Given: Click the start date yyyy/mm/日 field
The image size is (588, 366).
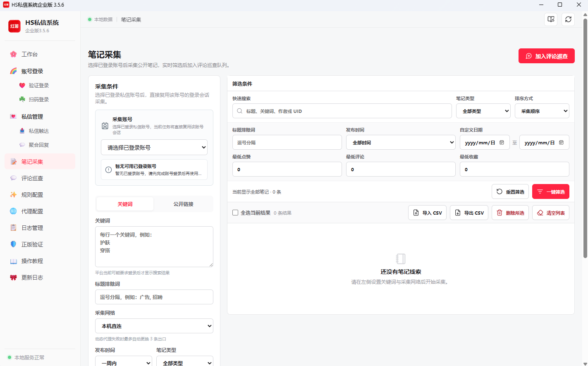Looking at the screenshot, I should click(485, 142).
